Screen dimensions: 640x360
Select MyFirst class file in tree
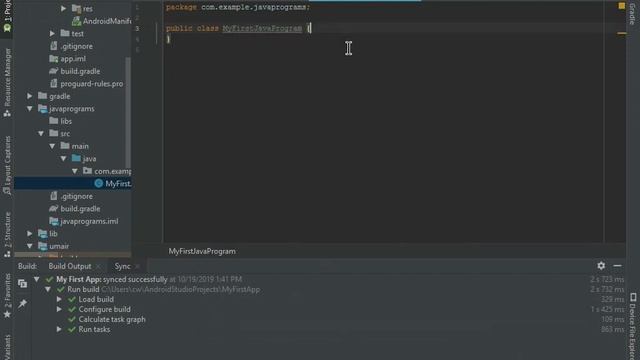(x=113, y=184)
